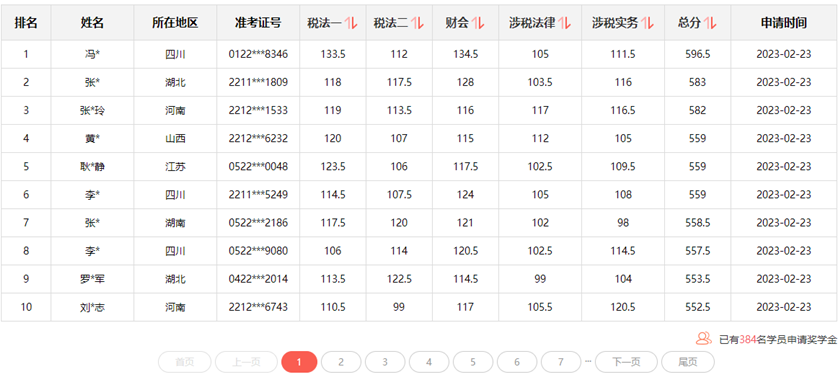Click 税法一 score 133.5
The width and height of the screenshot is (840, 374).
click(x=333, y=54)
